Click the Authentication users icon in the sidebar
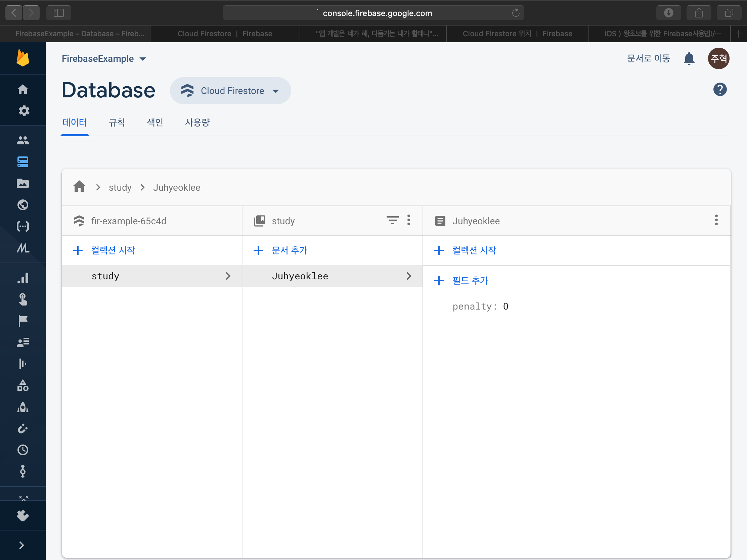Image resolution: width=747 pixels, height=560 pixels. (x=23, y=140)
